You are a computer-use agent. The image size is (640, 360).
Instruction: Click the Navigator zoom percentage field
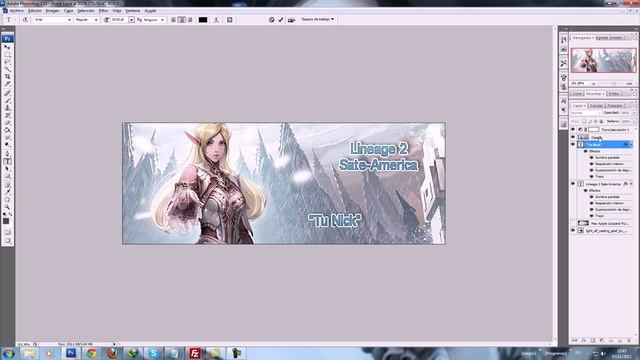(x=579, y=83)
